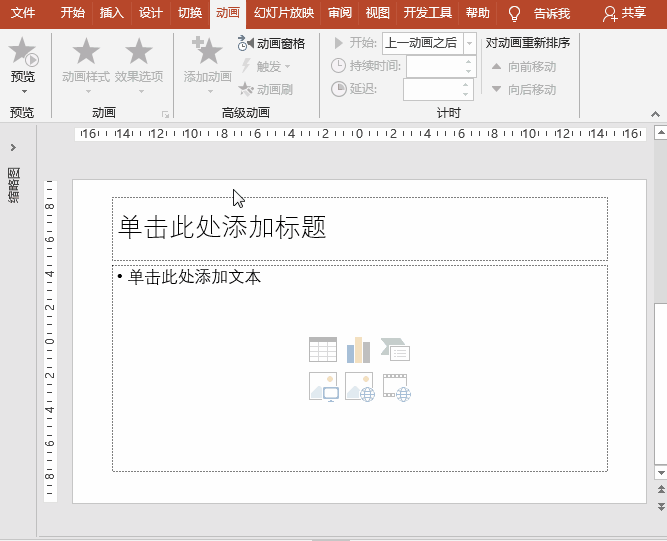
Task: Click the Duration (持续时间) clock icon
Action: click(x=338, y=66)
